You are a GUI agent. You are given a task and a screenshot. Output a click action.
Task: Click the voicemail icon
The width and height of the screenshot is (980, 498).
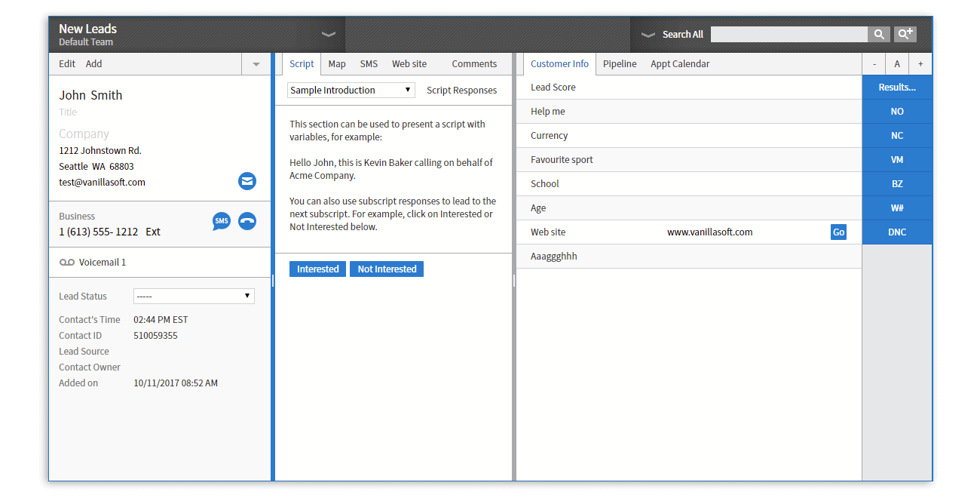(x=66, y=262)
